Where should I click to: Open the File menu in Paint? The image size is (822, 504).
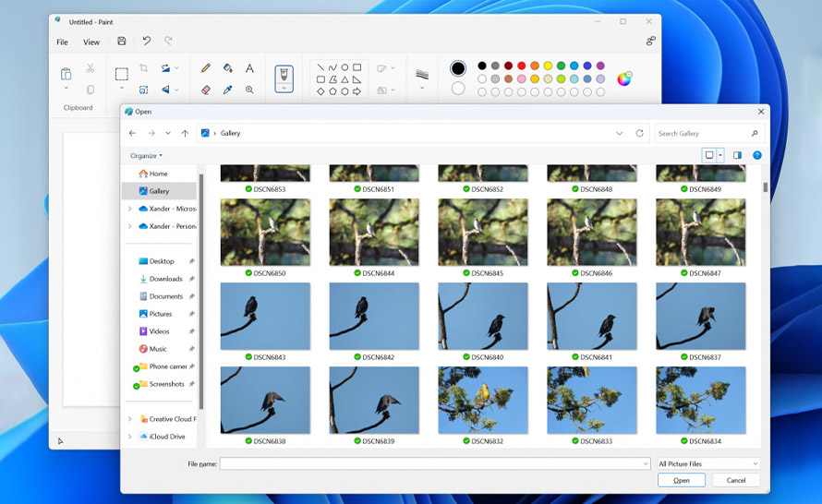tap(63, 42)
